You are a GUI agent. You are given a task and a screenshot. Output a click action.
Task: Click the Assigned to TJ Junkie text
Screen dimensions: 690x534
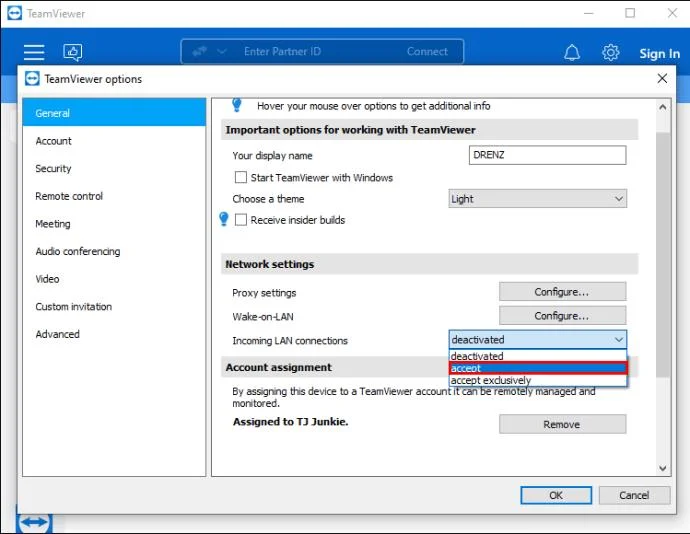point(290,422)
